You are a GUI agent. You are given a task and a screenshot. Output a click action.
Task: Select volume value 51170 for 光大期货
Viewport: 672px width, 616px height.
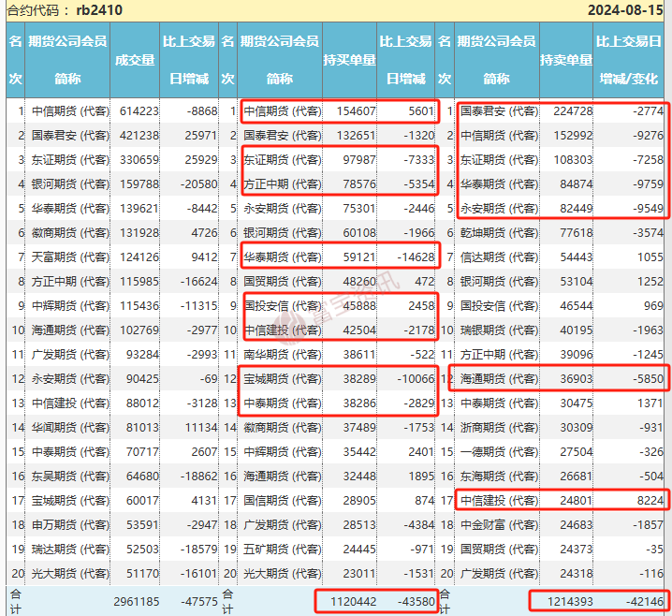tap(142, 574)
